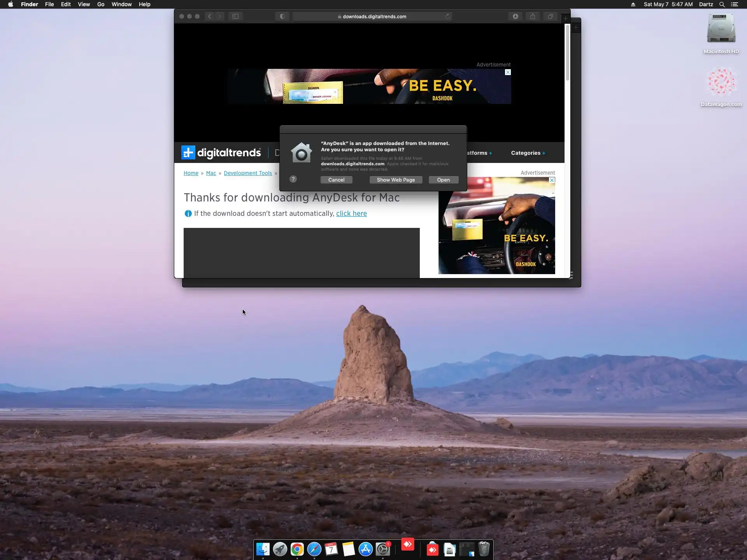Expand the Categories dropdown in navbar

528,153
